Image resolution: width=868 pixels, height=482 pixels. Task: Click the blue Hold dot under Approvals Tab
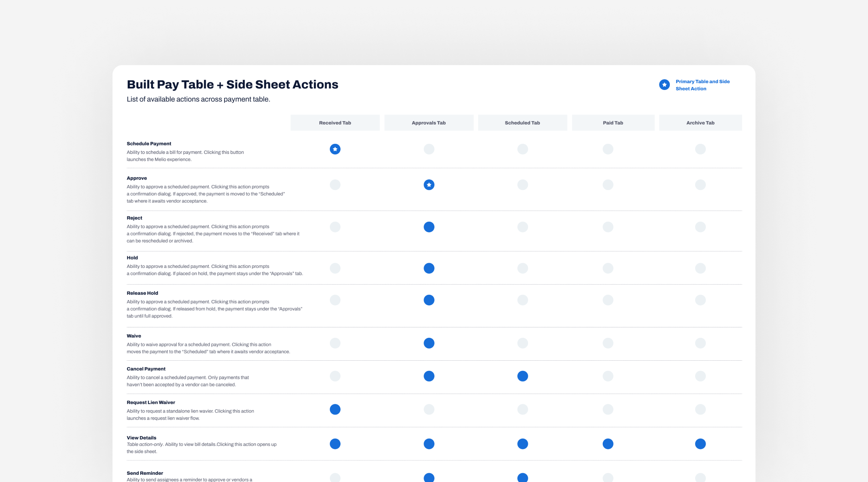(x=429, y=268)
